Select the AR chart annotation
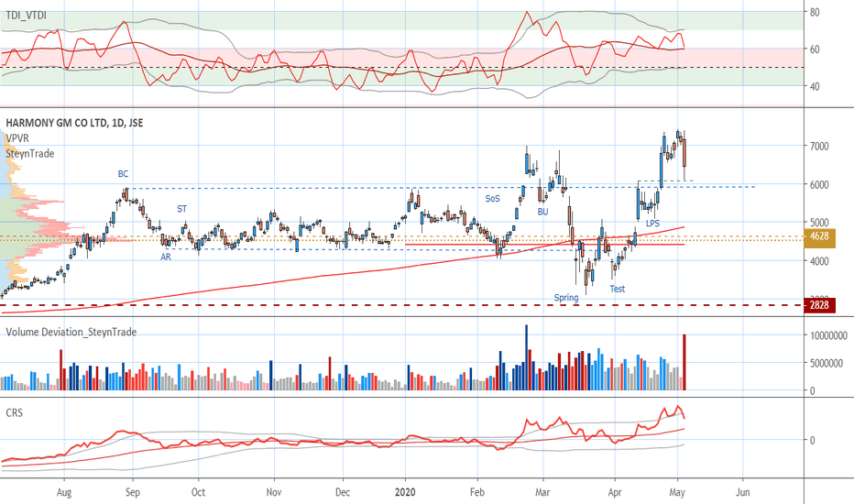This screenshot has width=854, height=504. tap(166, 257)
